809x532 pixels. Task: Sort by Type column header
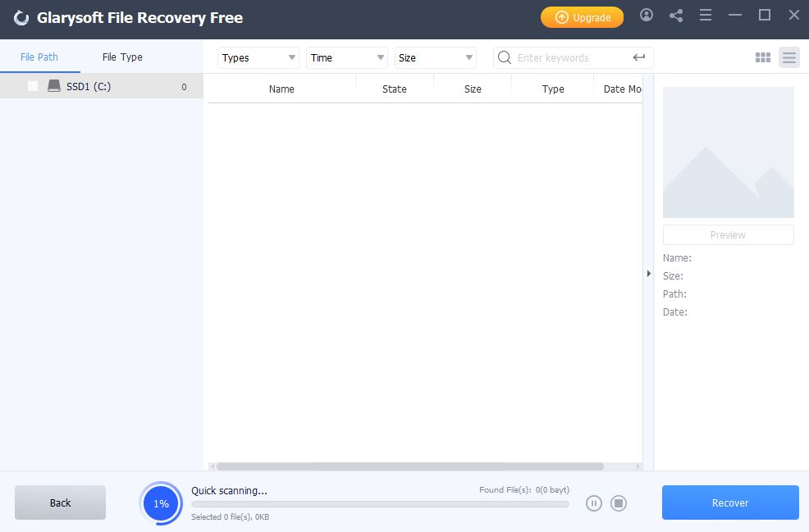click(x=552, y=89)
